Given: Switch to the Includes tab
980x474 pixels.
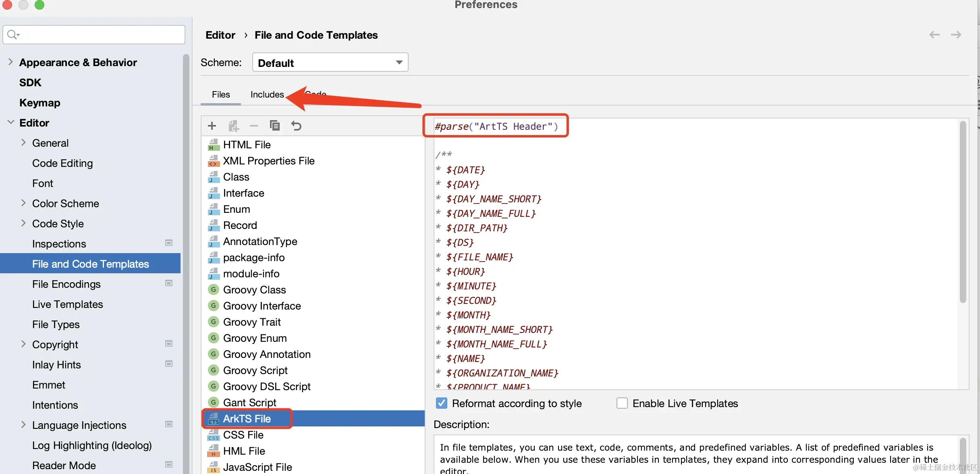Looking at the screenshot, I should [267, 94].
